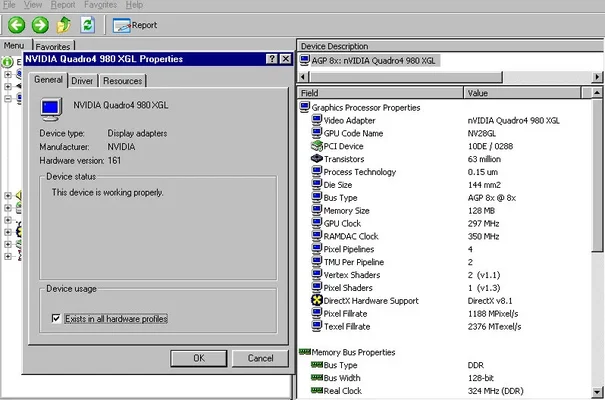The width and height of the screenshot is (605, 400).
Task: Click the Video Adapter row icon
Action: (317, 120)
